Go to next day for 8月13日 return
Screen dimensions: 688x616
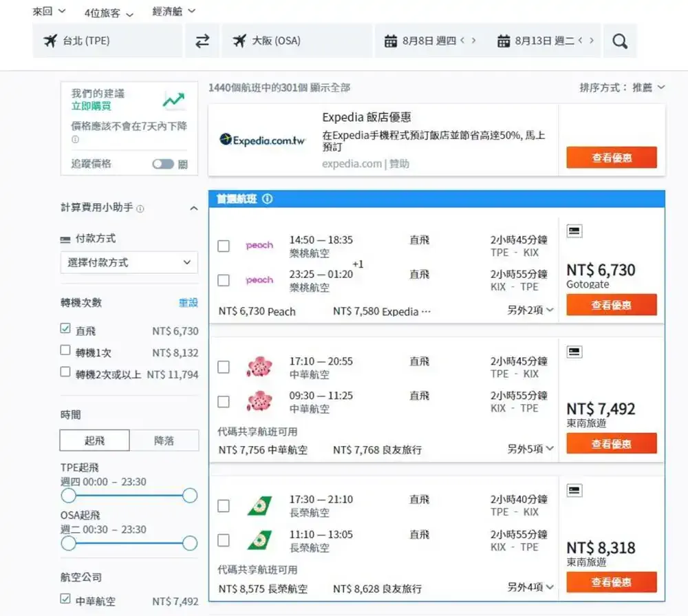(592, 41)
